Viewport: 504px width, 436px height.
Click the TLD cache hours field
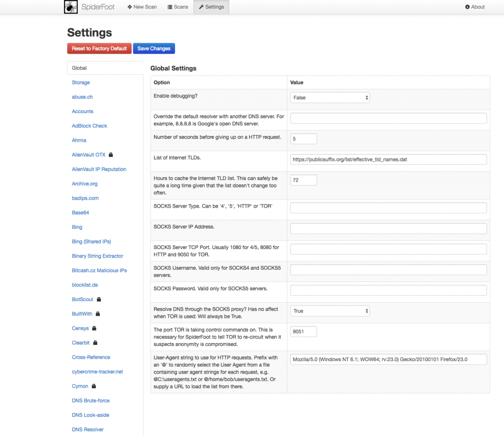[x=303, y=180]
